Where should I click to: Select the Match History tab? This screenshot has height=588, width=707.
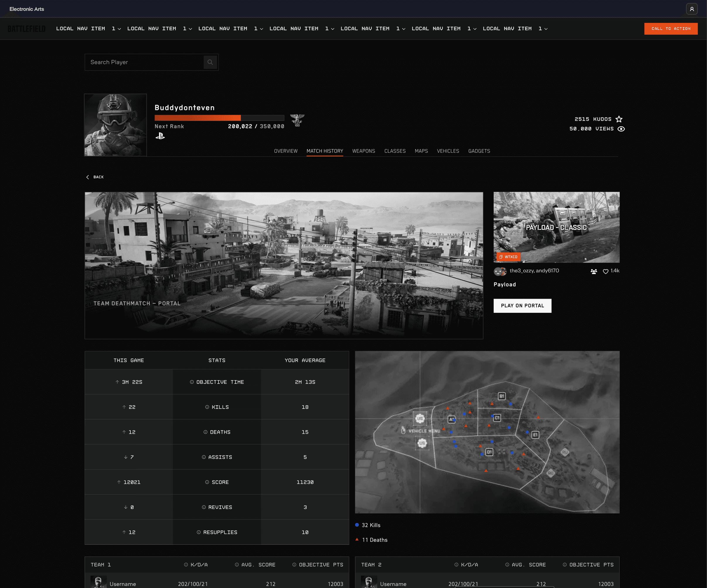(325, 151)
